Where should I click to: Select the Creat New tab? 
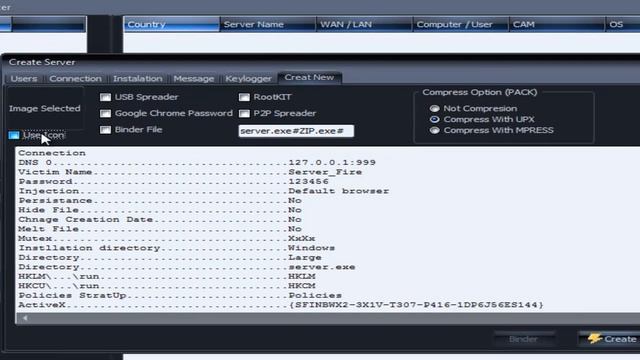click(309, 78)
